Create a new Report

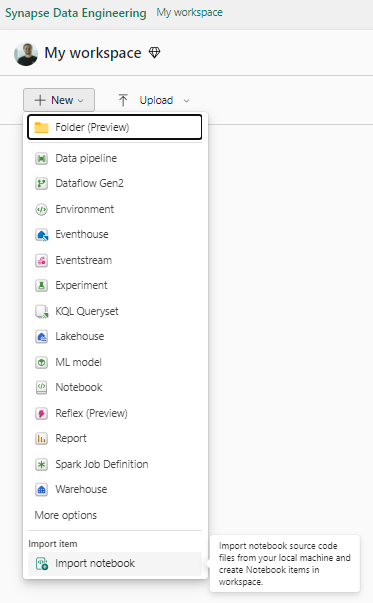[115, 438]
